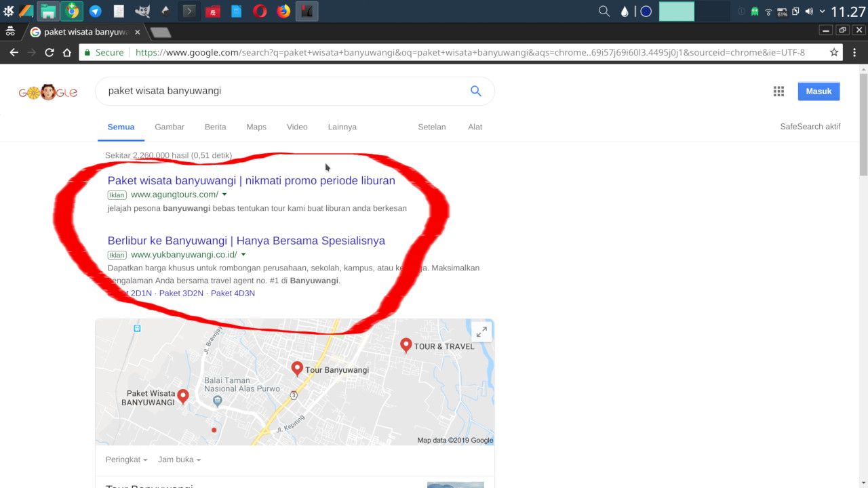Open the clipboard tray icon
Screen dimensions: 868x488
click(x=795, y=12)
